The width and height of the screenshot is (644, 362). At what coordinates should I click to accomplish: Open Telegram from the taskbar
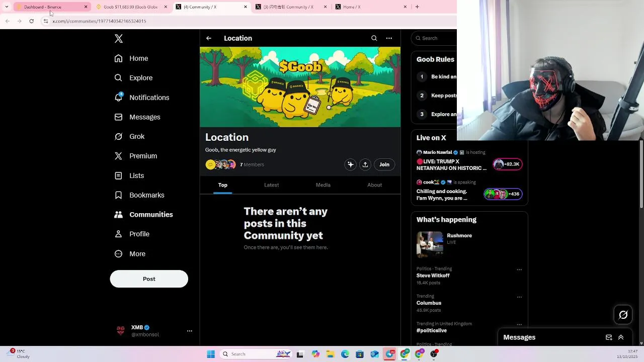390,354
